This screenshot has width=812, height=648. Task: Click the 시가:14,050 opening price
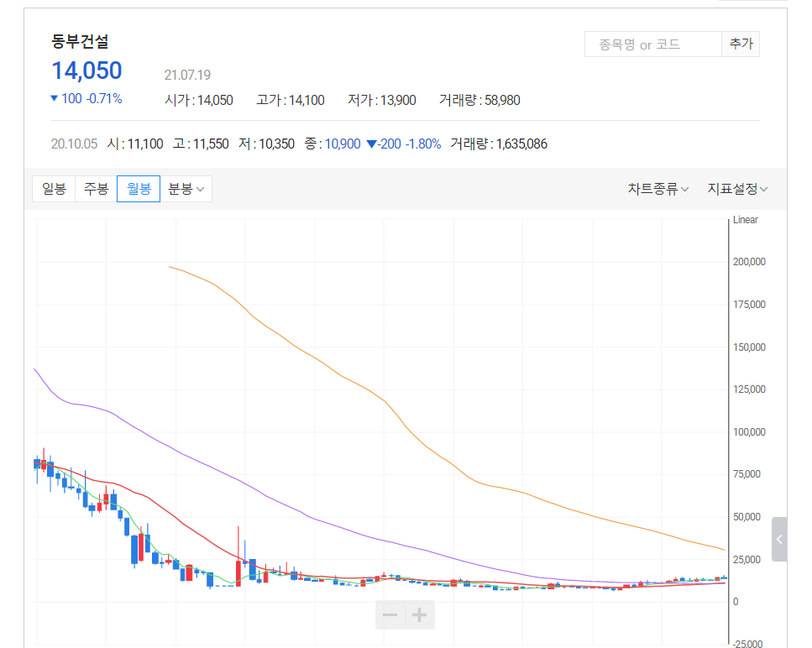click(x=199, y=100)
